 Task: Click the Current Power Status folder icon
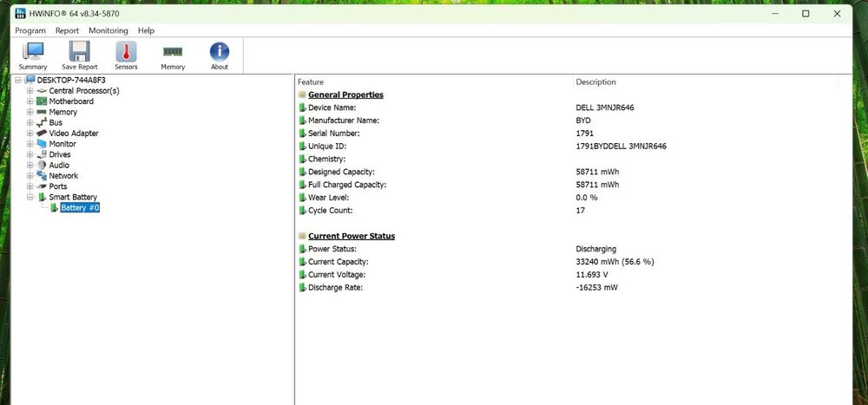(x=302, y=236)
